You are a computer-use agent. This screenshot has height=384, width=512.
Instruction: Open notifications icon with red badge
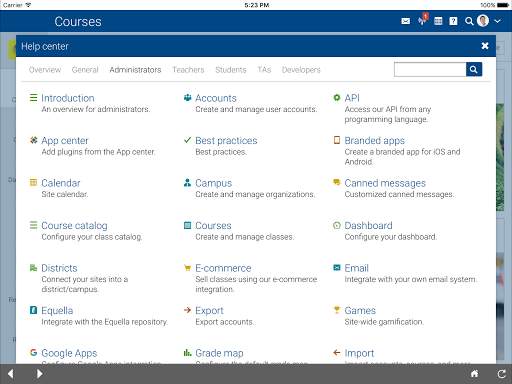[422, 20]
